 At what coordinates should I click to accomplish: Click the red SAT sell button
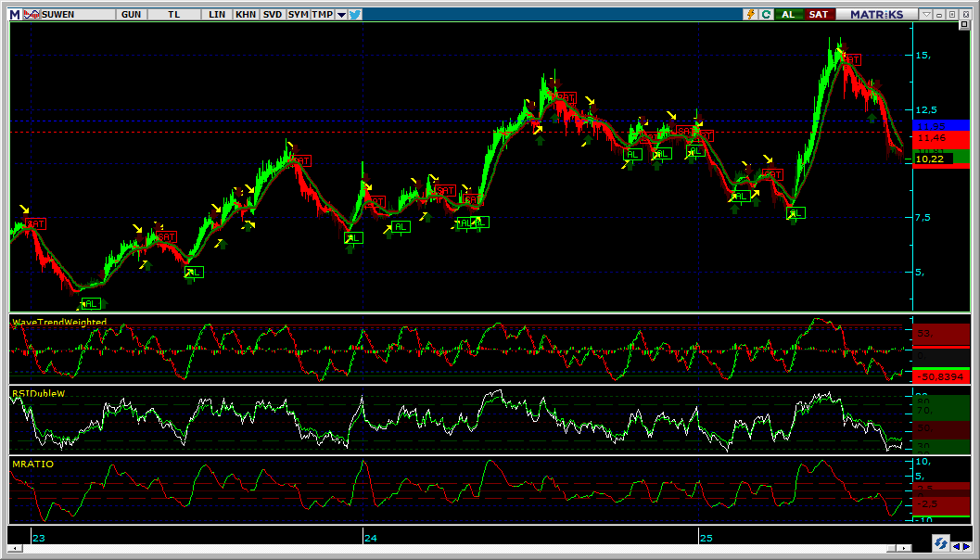coord(818,15)
